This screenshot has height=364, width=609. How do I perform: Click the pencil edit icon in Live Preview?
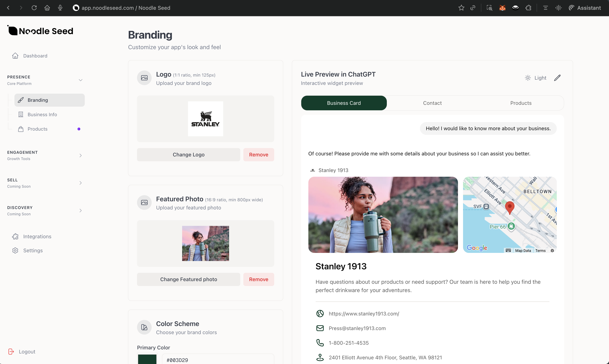coord(557,78)
